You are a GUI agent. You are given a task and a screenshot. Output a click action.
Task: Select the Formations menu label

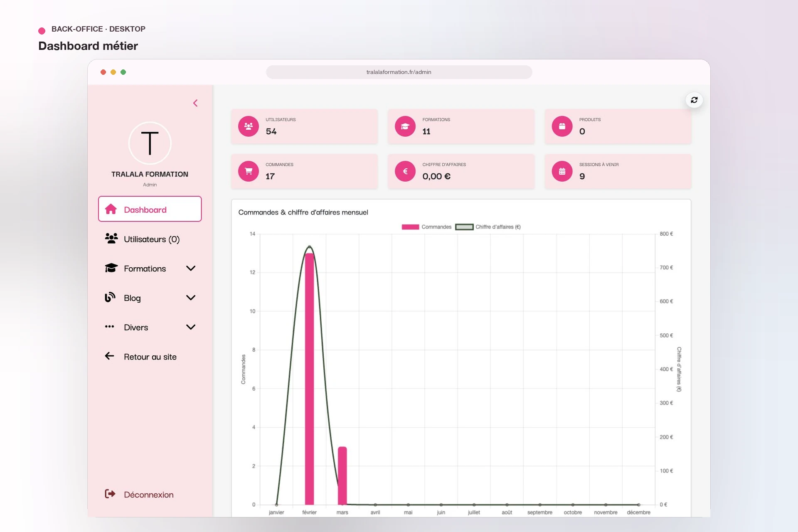pos(145,268)
